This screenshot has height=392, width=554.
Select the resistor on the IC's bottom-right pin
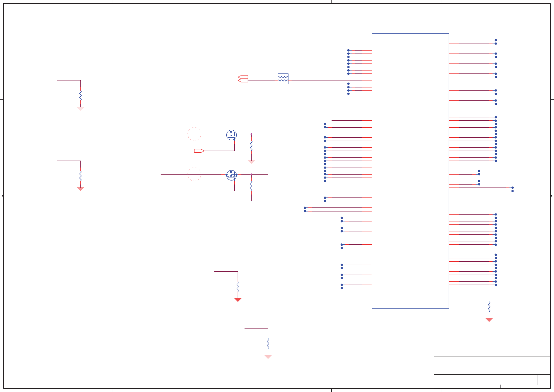coord(489,307)
